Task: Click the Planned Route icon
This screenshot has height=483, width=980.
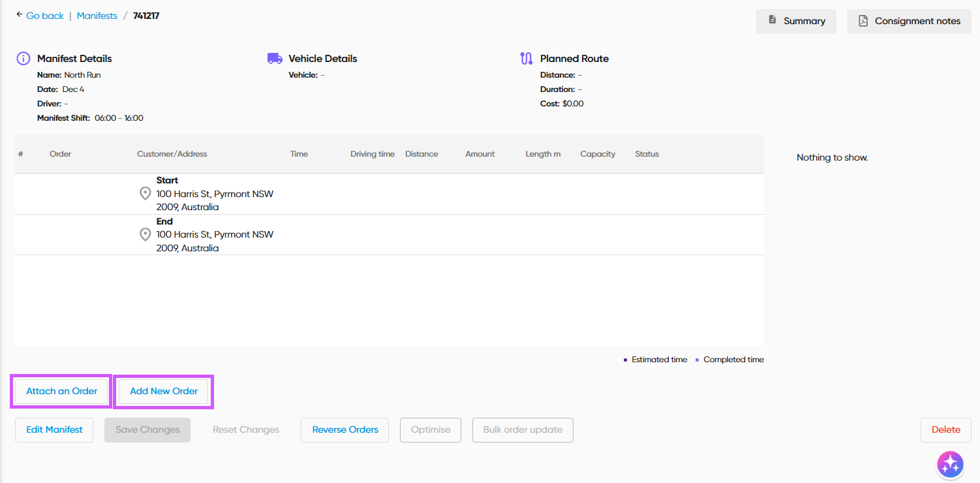Action: click(527, 59)
